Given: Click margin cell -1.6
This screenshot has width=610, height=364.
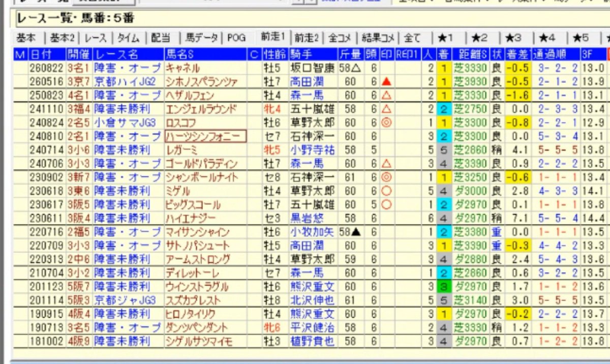Looking at the screenshot, I should pyautogui.click(x=517, y=95).
